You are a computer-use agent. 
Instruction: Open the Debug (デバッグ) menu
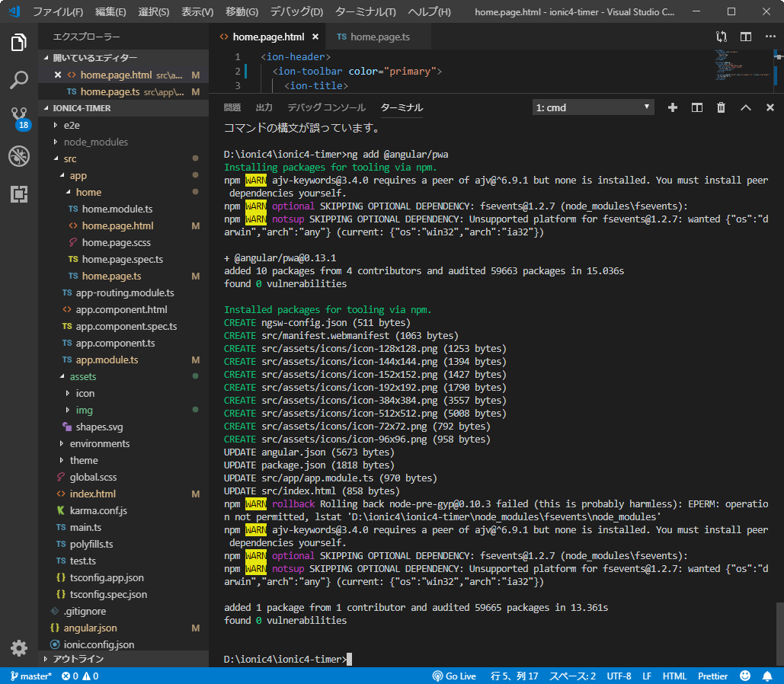pyautogui.click(x=296, y=11)
